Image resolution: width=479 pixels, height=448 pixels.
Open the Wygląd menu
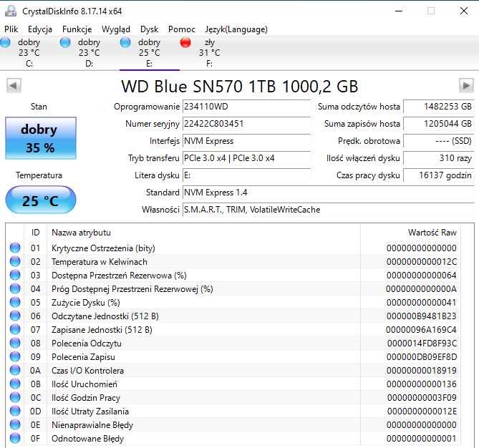coord(116,29)
